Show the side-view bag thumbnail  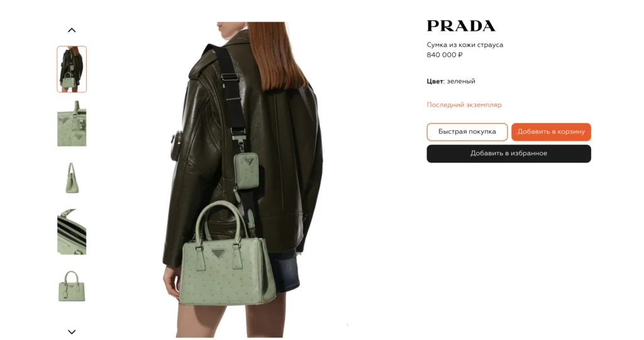pyautogui.click(x=72, y=177)
